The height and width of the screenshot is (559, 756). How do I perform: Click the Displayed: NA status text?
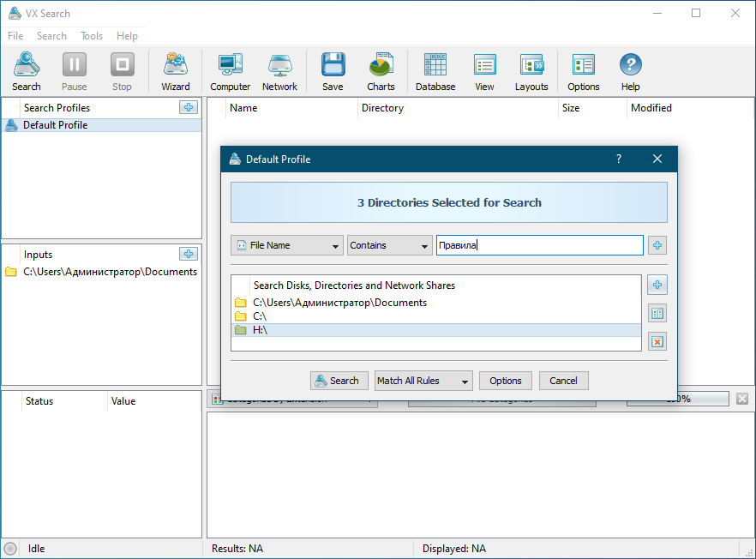point(454,549)
